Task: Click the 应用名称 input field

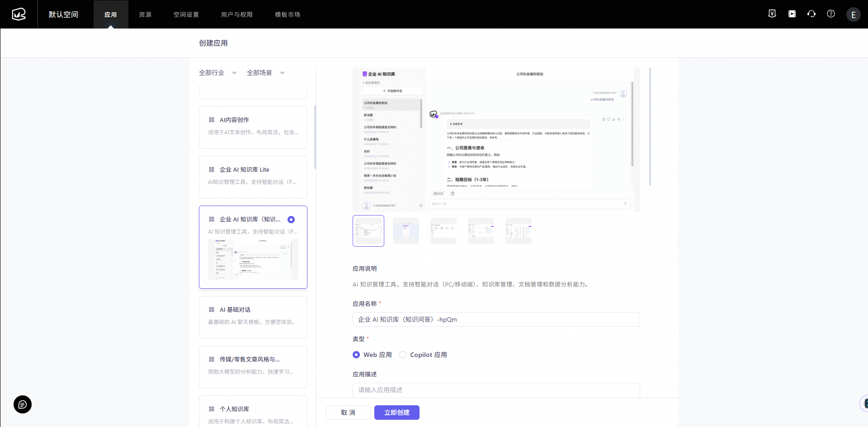Action: [496, 319]
